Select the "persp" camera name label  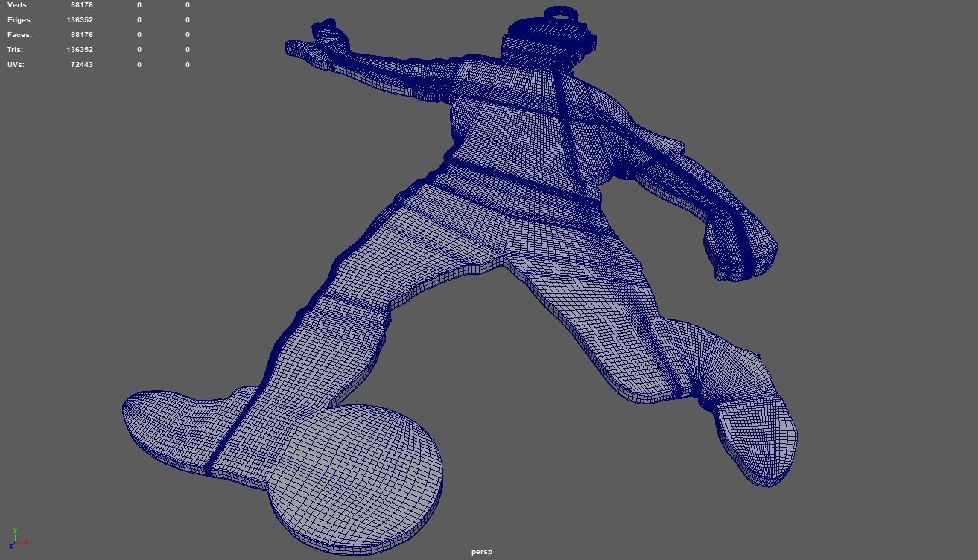click(x=482, y=552)
